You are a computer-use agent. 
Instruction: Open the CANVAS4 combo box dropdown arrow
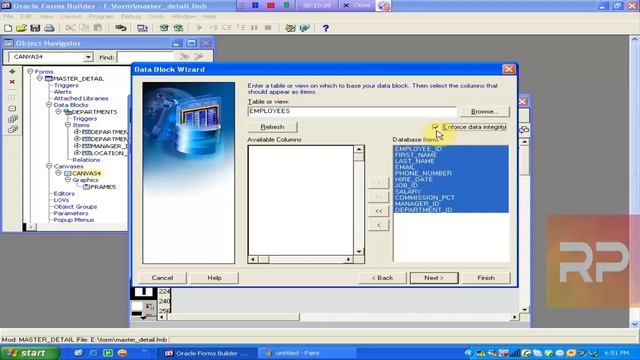point(88,57)
